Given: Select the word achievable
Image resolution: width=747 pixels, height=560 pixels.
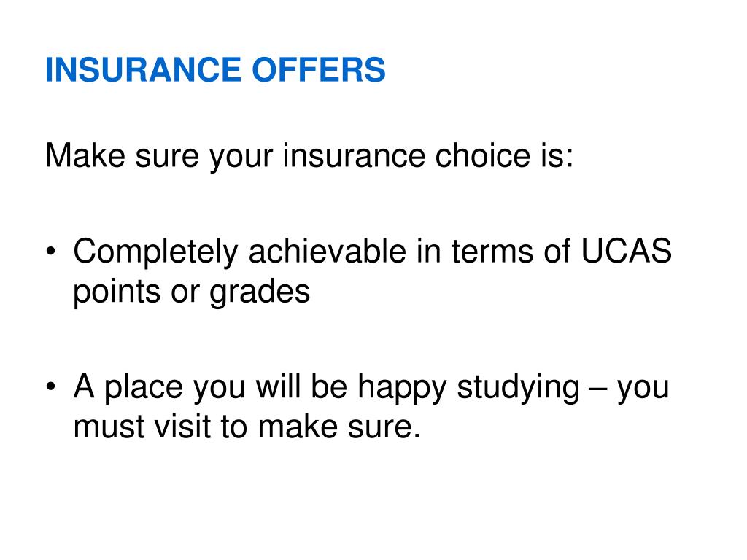Looking at the screenshot, I should coord(328,252).
